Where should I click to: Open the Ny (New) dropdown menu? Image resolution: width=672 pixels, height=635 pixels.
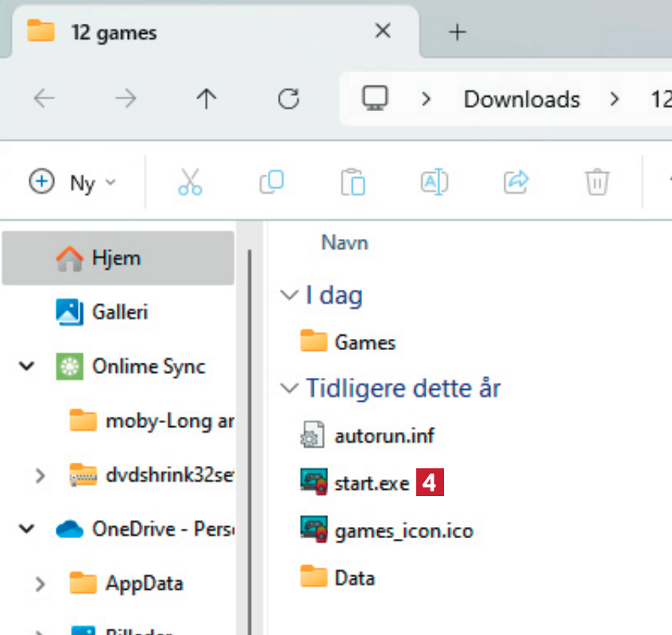(73, 183)
